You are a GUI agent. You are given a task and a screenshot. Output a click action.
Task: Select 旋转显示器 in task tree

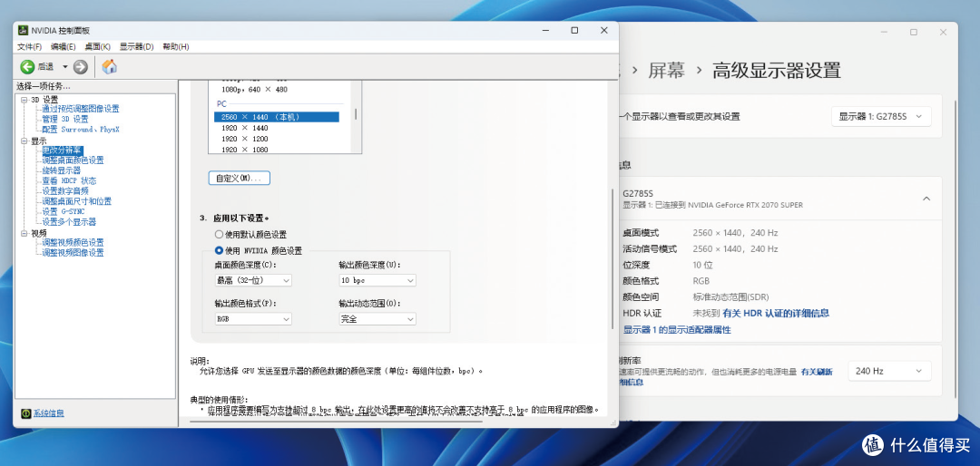62,170
